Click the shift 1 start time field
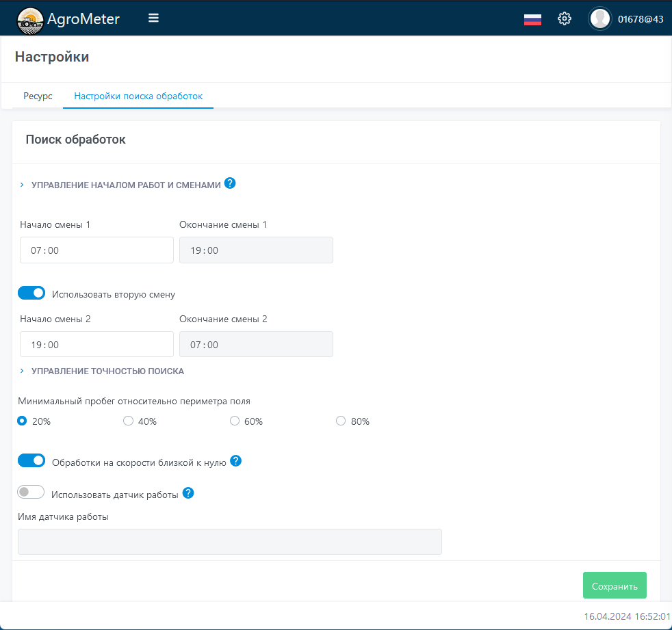The image size is (672, 630). [x=96, y=250]
